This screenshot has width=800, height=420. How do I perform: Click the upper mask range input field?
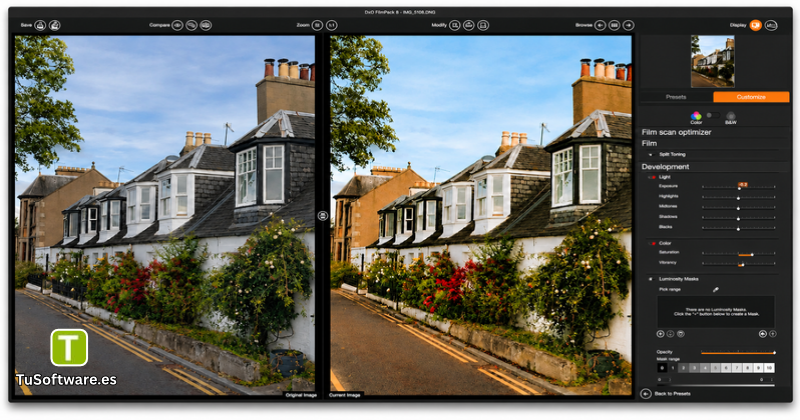coord(767,380)
